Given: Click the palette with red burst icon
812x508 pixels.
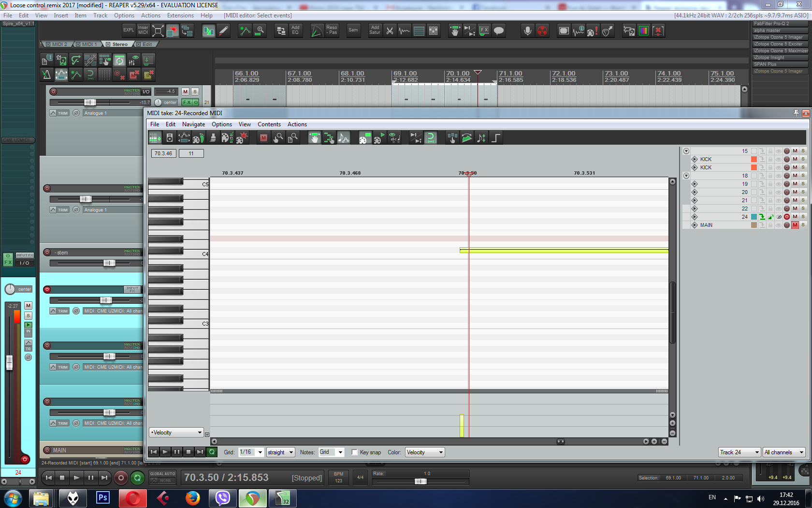Looking at the screenshot, I should [242, 138].
